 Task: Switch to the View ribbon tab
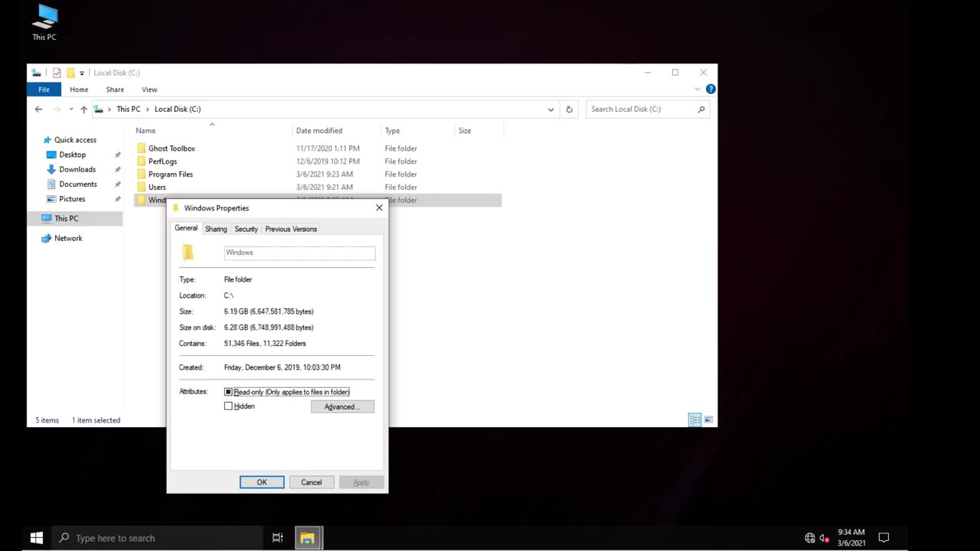[149, 90]
